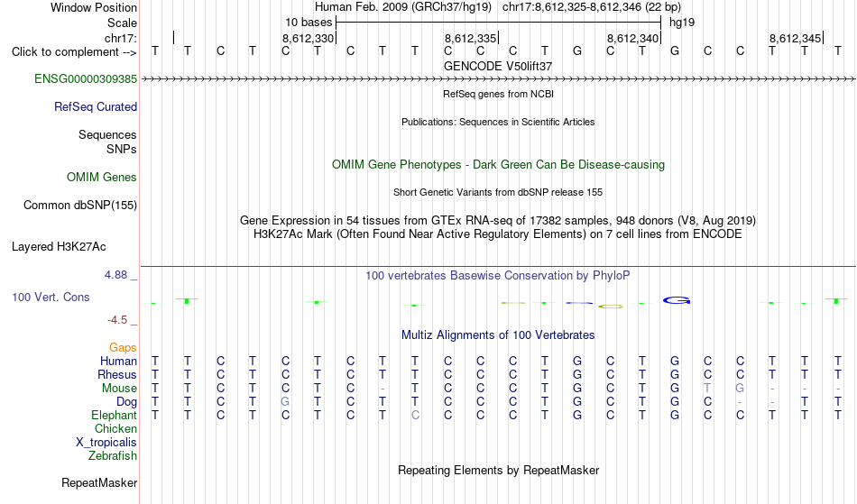Image resolution: width=857 pixels, height=504 pixels.
Task: Click '100 vertebrates Basewise Conservation by PhyloP' title
Action: pyautogui.click(x=498, y=275)
